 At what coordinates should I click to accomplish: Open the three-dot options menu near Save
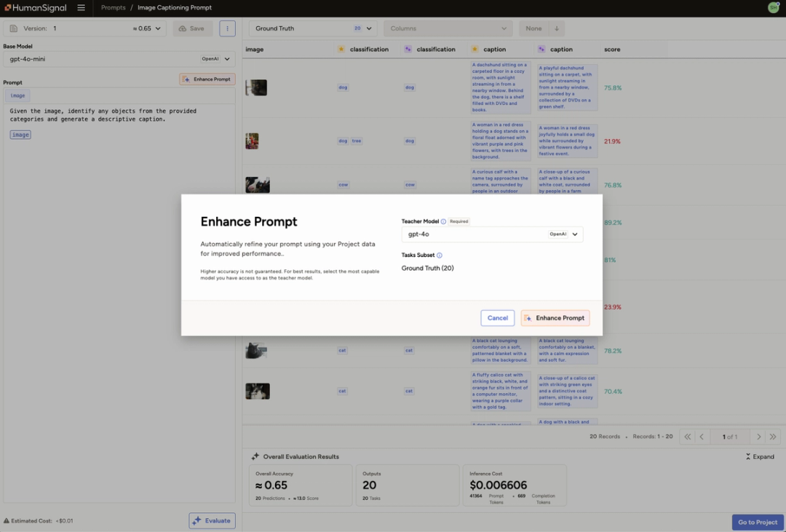point(227,28)
